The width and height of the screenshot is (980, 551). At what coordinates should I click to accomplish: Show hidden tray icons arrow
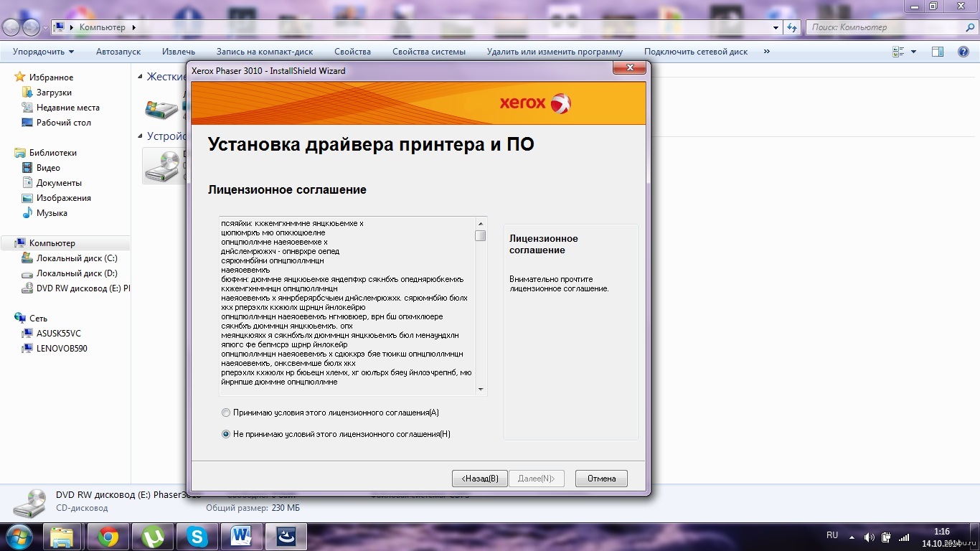(853, 537)
